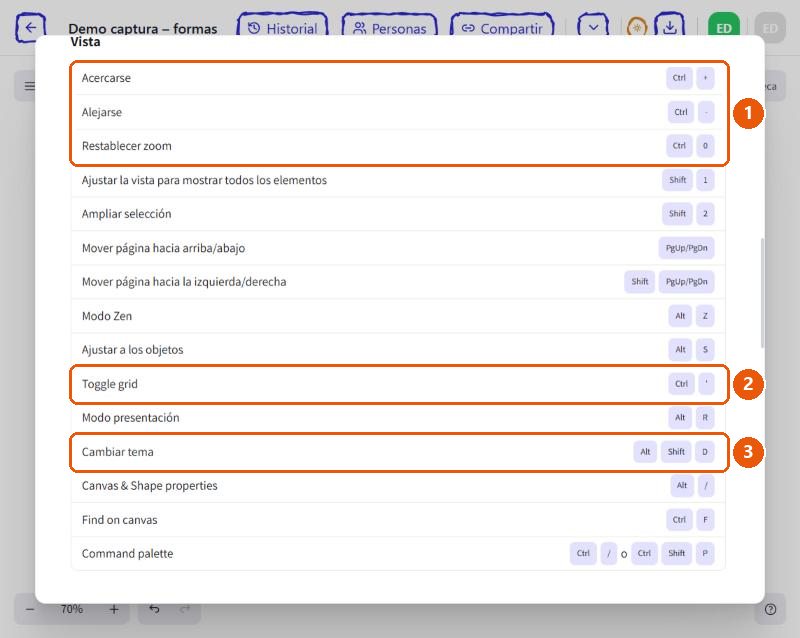This screenshot has width=800, height=638.
Task: Zoom out with the minus button
Action: click(30, 609)
